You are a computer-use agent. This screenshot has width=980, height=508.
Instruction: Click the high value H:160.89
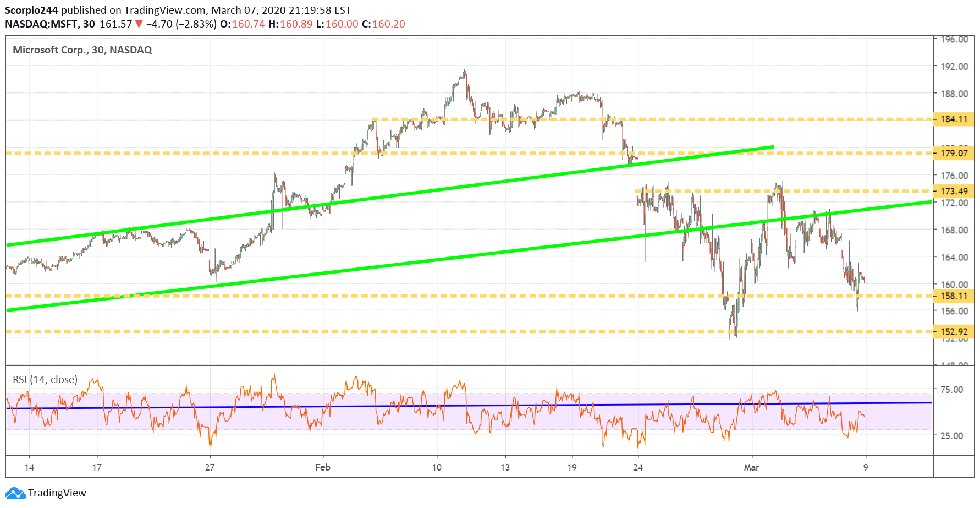[x=290, y=24]
